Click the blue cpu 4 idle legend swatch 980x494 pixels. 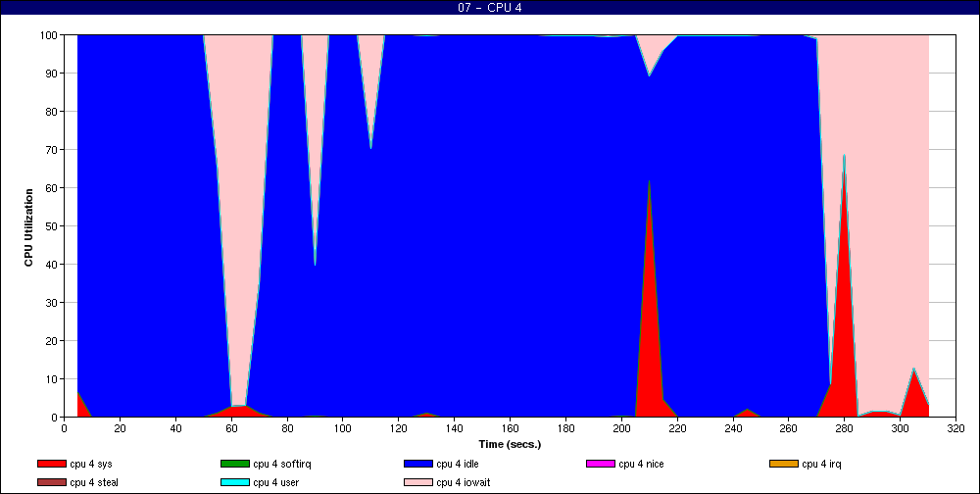pos(417,464)
